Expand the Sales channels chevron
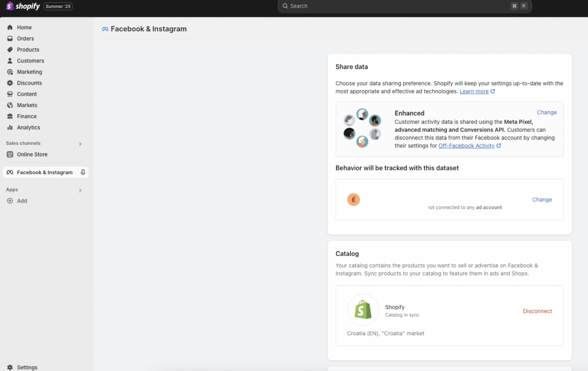Viewport: 588px width, 371px height. [80, 144]
